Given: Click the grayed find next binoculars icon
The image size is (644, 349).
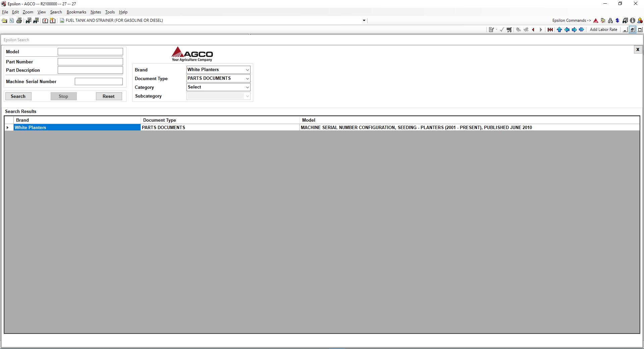Looking at the screenshot, I should [x=526, y=30].
